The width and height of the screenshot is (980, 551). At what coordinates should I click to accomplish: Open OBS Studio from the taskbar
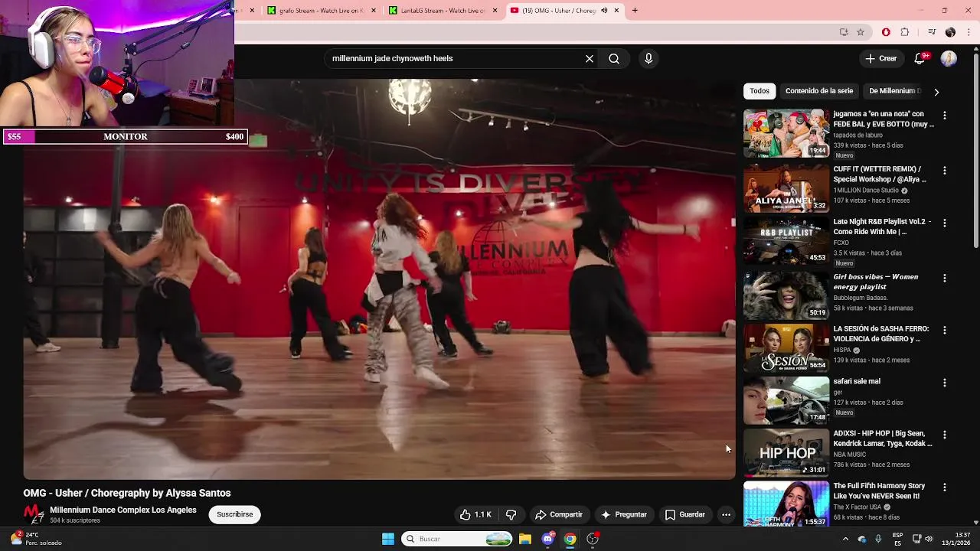593,539
